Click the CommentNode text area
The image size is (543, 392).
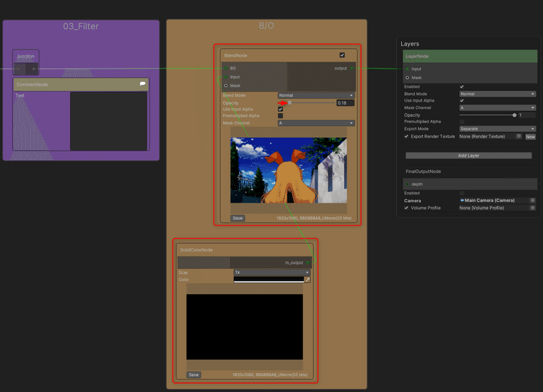pyautogui.click(x=109, y=121)
